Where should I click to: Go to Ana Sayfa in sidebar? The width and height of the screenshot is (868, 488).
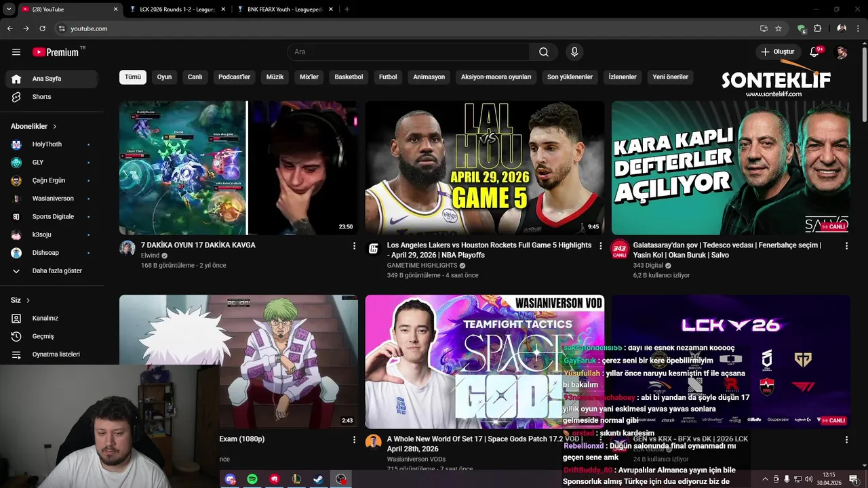[x=52, y=79]
